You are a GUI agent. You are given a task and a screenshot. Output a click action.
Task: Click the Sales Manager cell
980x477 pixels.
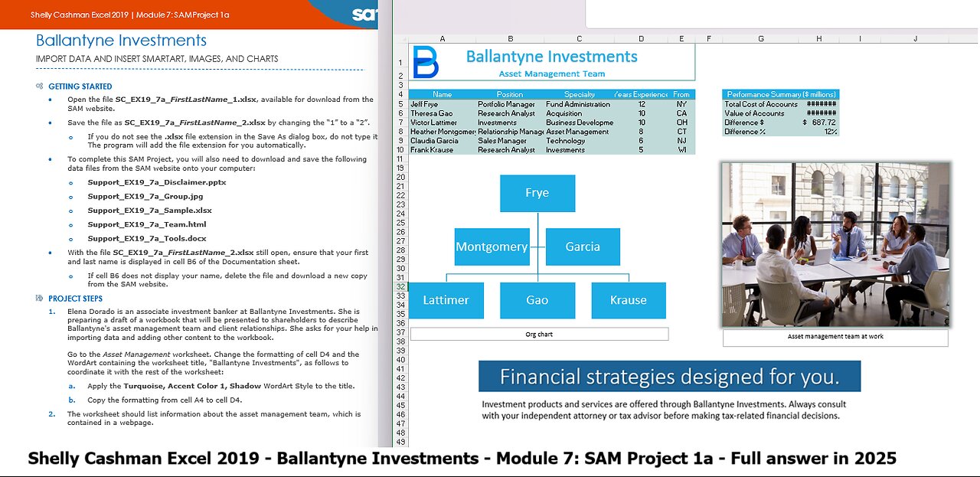coord(510,141)
